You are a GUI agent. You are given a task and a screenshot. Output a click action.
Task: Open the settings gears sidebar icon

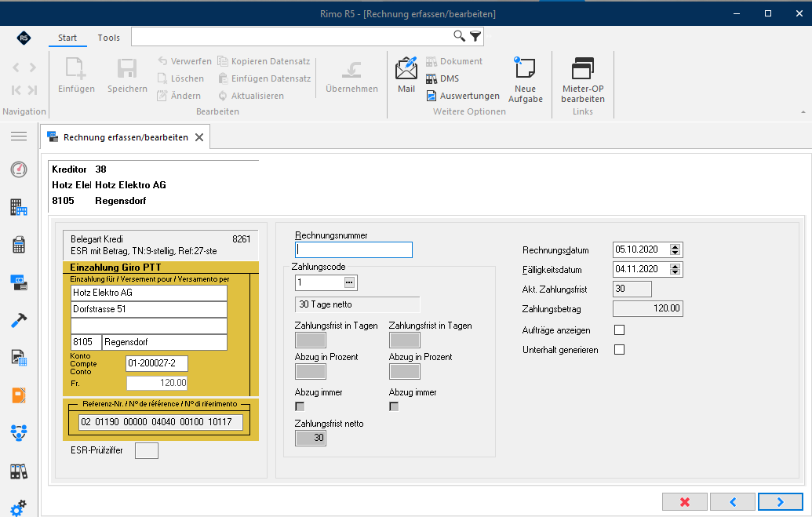19,508
